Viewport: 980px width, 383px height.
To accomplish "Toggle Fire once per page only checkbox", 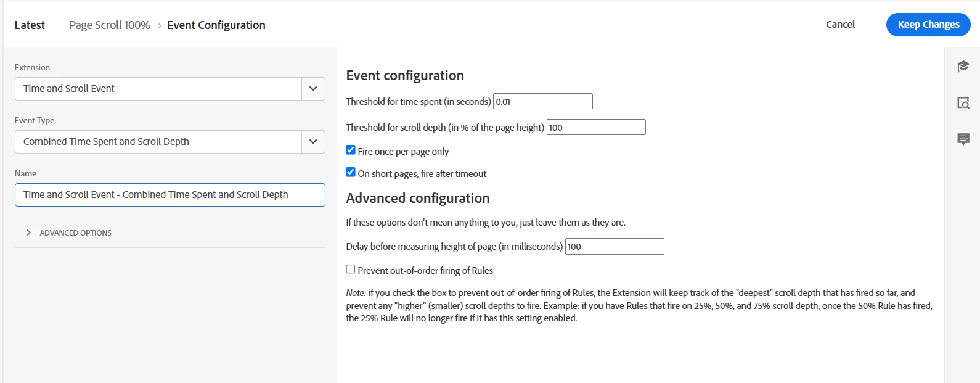I will coord(351,150).
